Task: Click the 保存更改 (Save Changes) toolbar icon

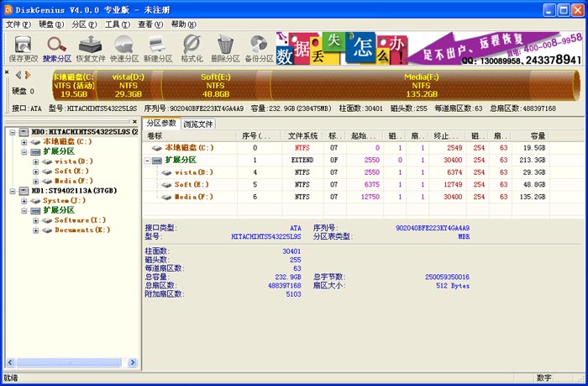Action: 24,49
